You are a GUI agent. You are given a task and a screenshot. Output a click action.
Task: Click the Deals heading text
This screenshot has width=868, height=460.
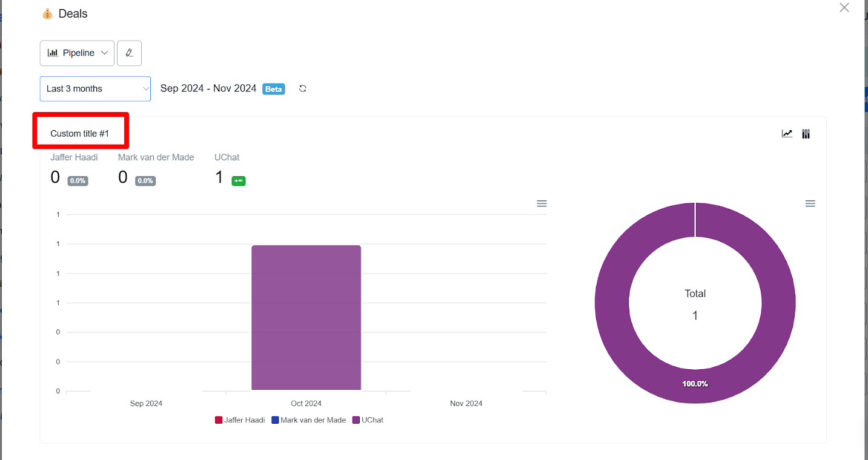[x=73, y=13]
